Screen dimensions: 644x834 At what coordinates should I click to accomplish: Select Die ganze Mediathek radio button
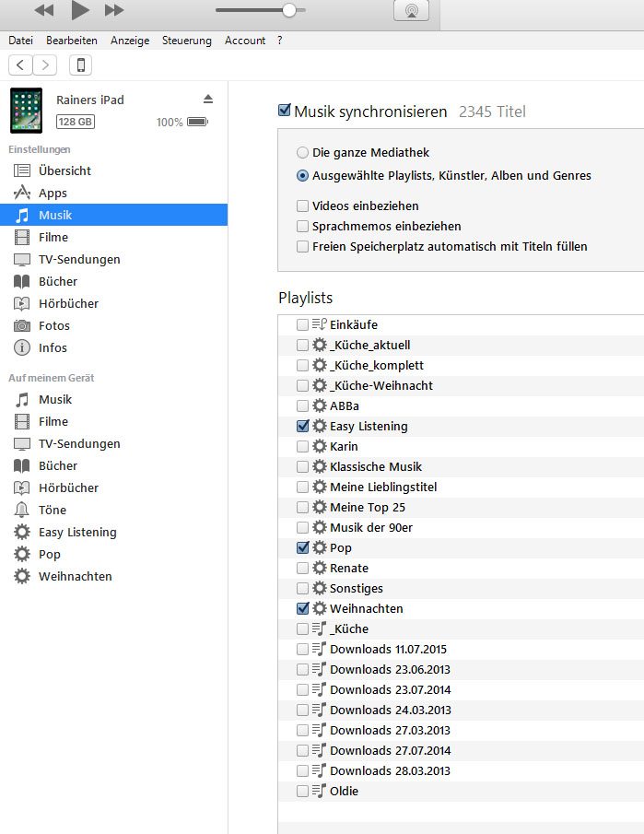click(302, 153)
